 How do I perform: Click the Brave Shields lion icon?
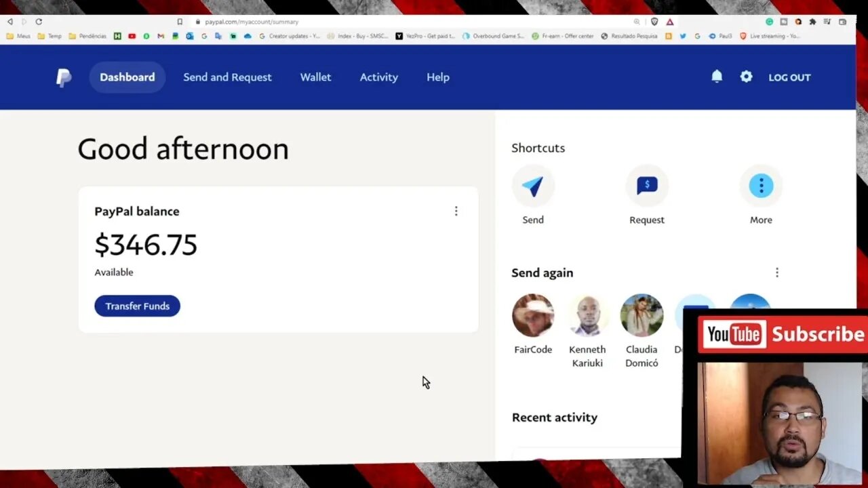(654, 22)
